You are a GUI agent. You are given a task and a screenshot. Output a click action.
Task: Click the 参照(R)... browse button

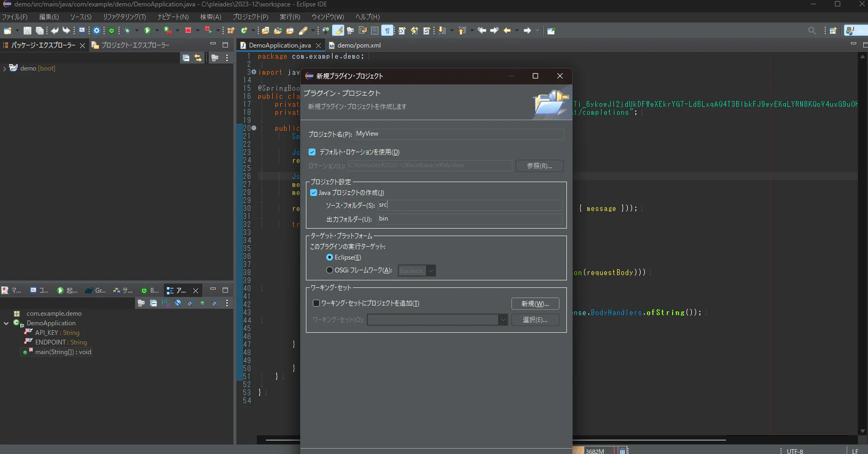[540, 166]
